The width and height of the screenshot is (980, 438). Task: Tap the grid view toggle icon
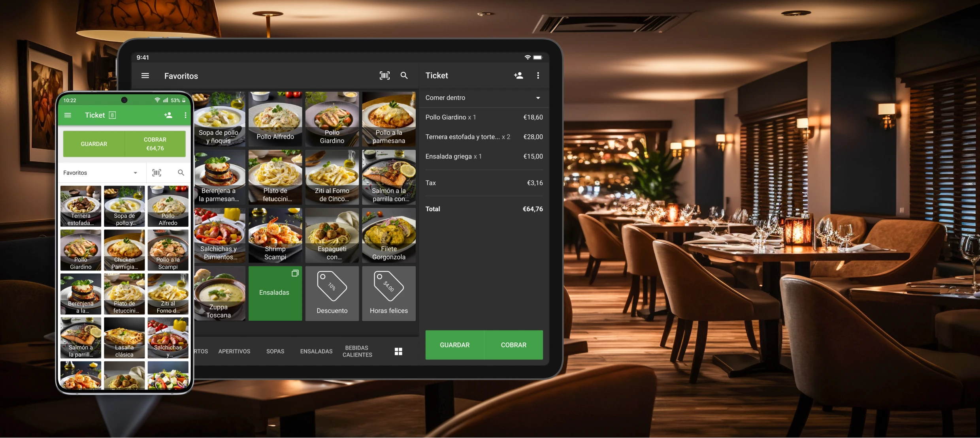398,351
